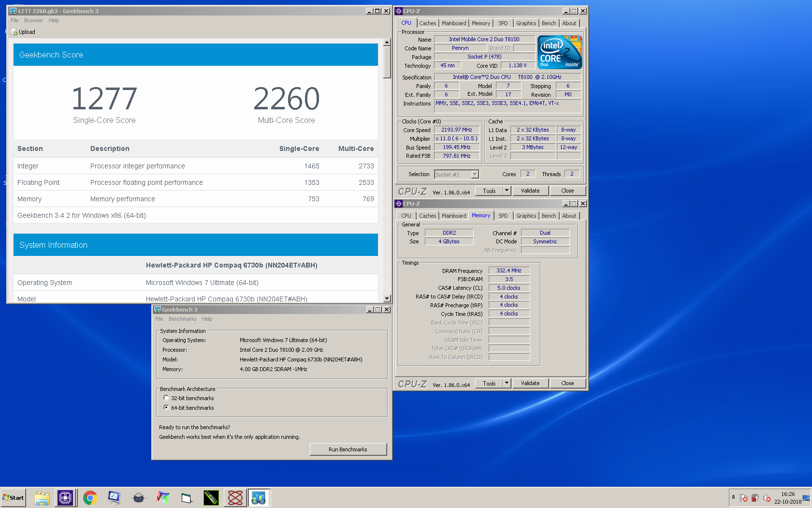Click the top CPU-Z window title icon
The image size is (812, 508).
pos(399,11)
